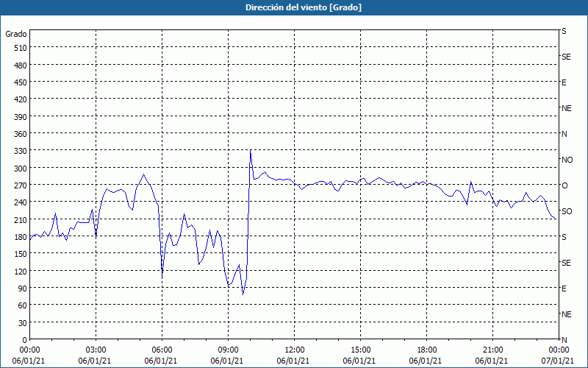The height and width of the screenshot is (368, 588).
Task: Select the 480 y-axis value
Action: tap(21, 66)
